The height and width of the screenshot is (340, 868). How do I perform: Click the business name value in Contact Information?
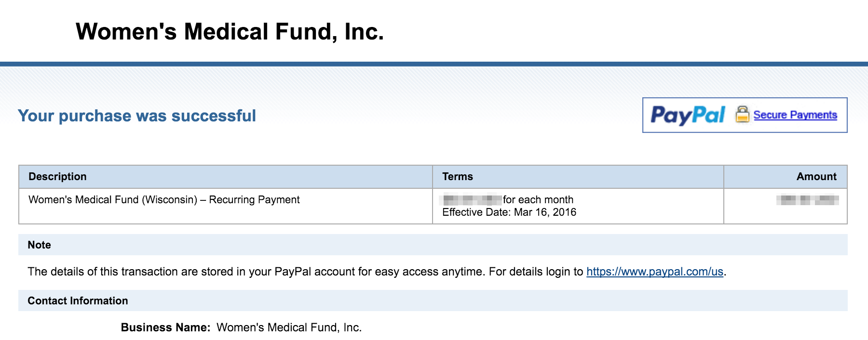(x=289, y=327)
